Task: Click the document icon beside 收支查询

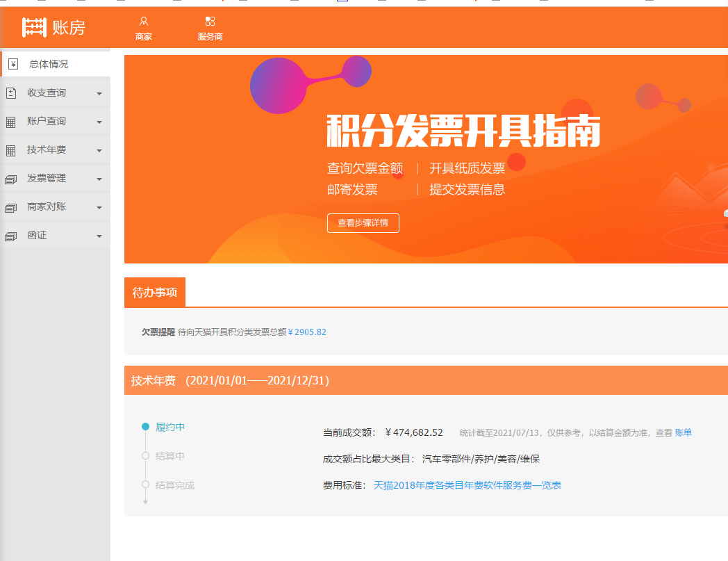Action: click(x=10, y=93)
